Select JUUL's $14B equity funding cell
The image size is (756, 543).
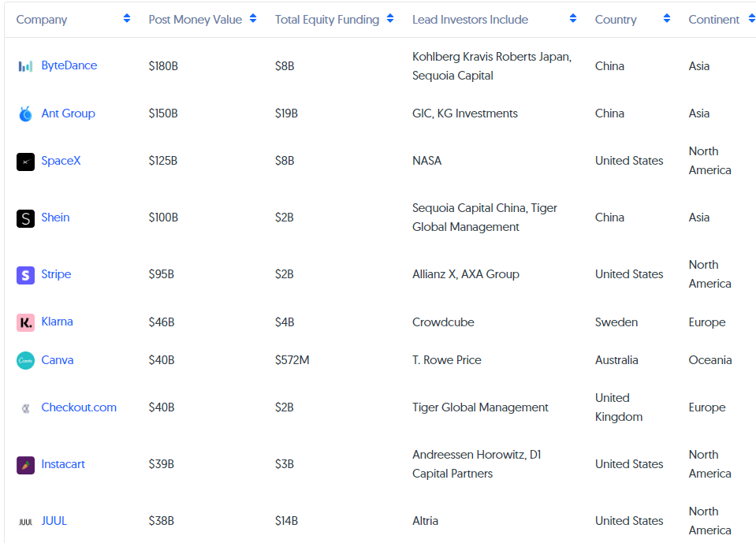286,521
